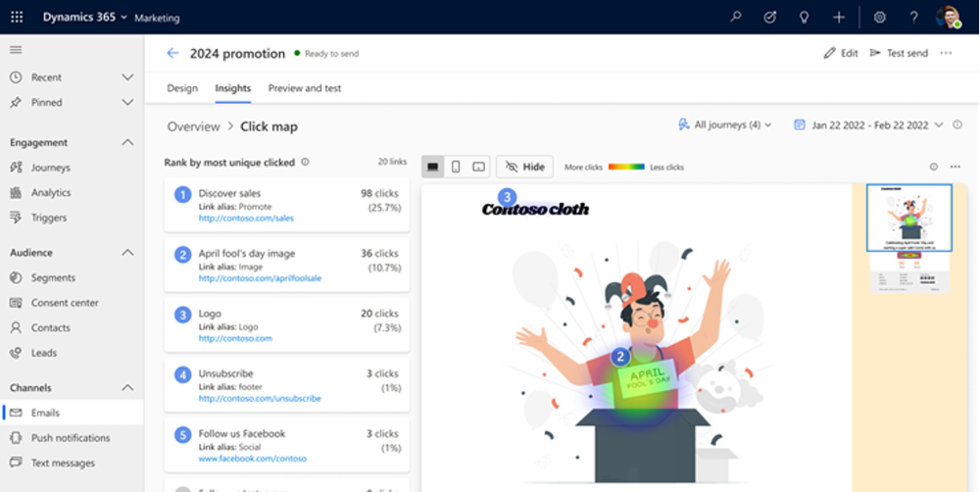Click heatmap marker 3 on the logo
Viewport: 980px width, 492px height.
[507, 198]
